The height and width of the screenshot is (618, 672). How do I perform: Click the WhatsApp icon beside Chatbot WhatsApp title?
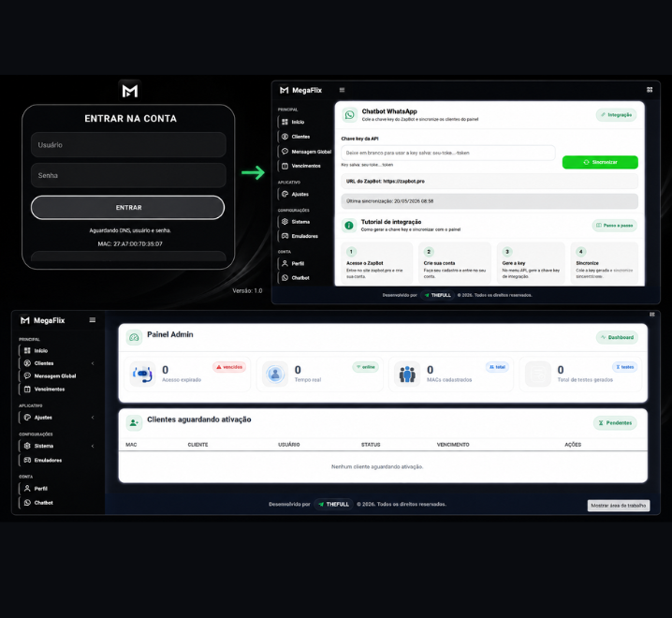[350, 115]
